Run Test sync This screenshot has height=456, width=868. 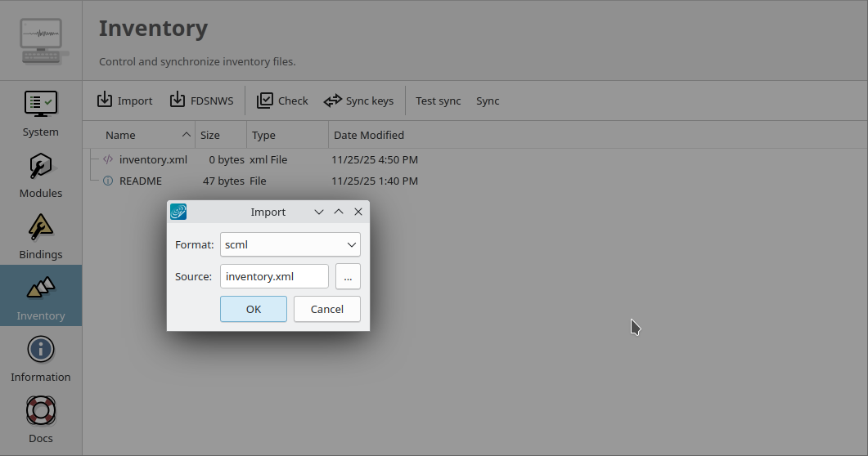pos(438,101)
